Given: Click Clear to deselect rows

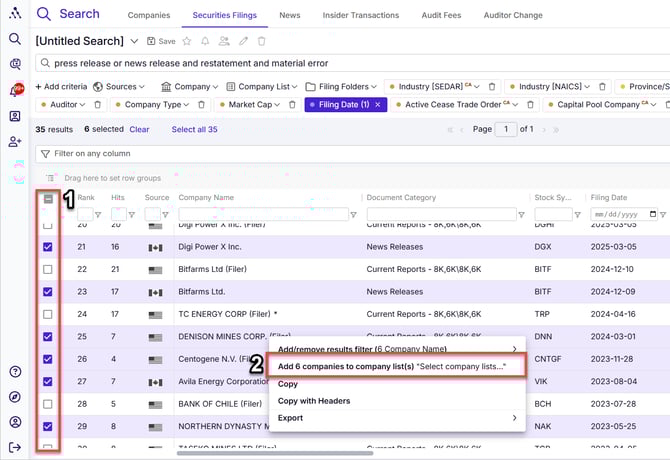Looking at the screenshot, I should click(x=139, y=129).
